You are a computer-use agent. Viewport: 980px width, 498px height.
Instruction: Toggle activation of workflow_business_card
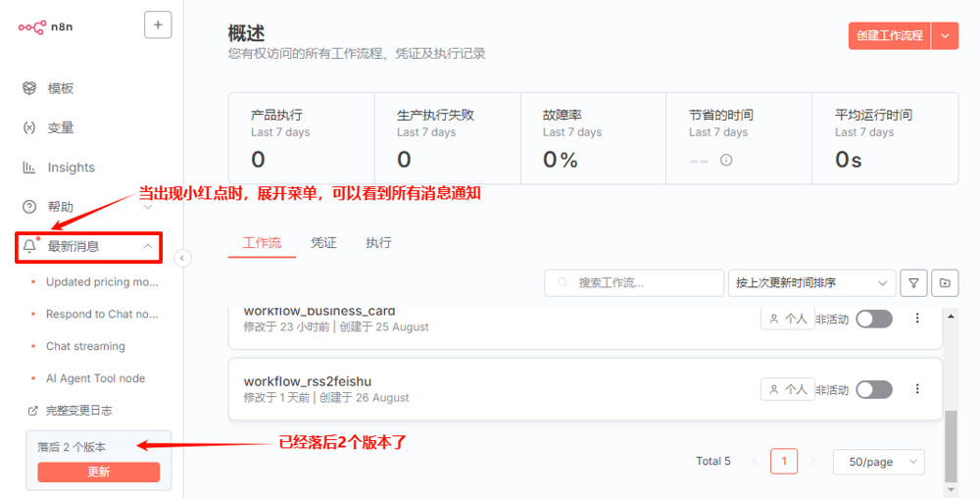click(873, 319)
